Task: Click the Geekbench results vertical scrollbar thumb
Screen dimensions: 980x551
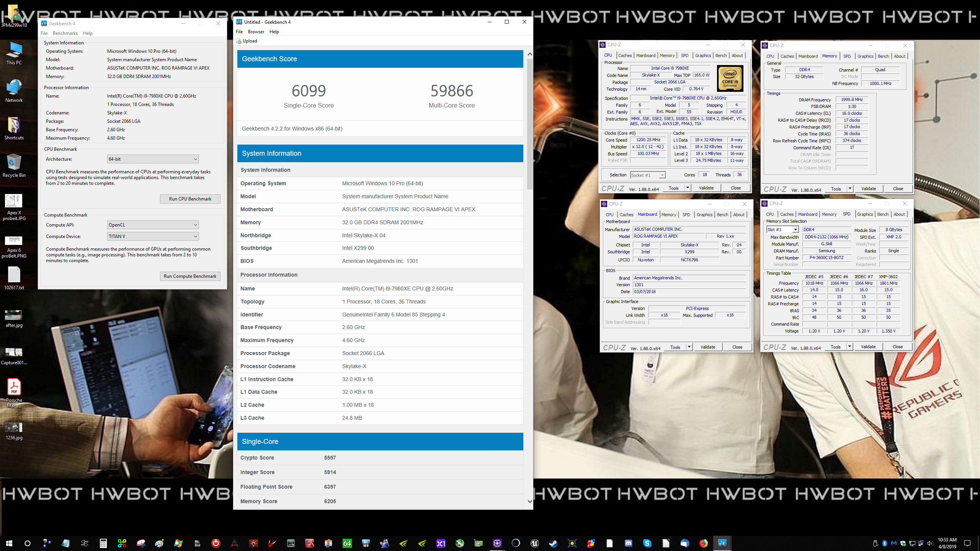Action: 530,124
